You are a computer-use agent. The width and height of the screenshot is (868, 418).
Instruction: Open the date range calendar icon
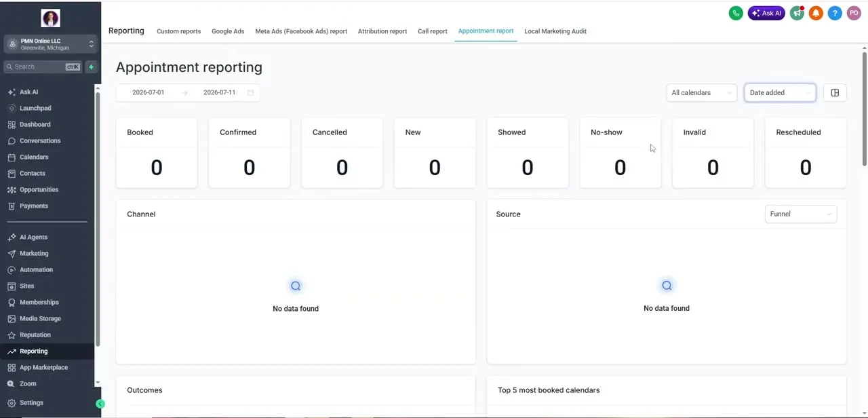[250, 93]
